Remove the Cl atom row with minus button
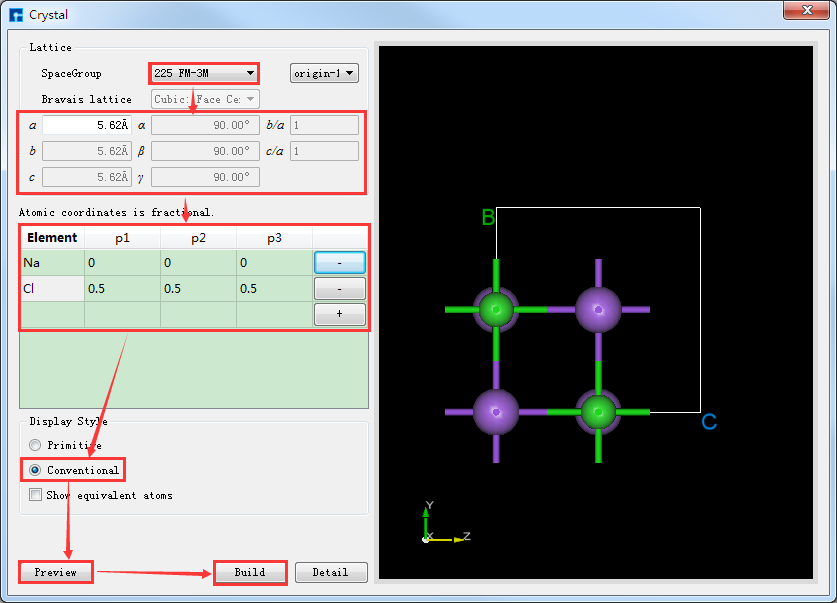 click(x=339, y=288)
